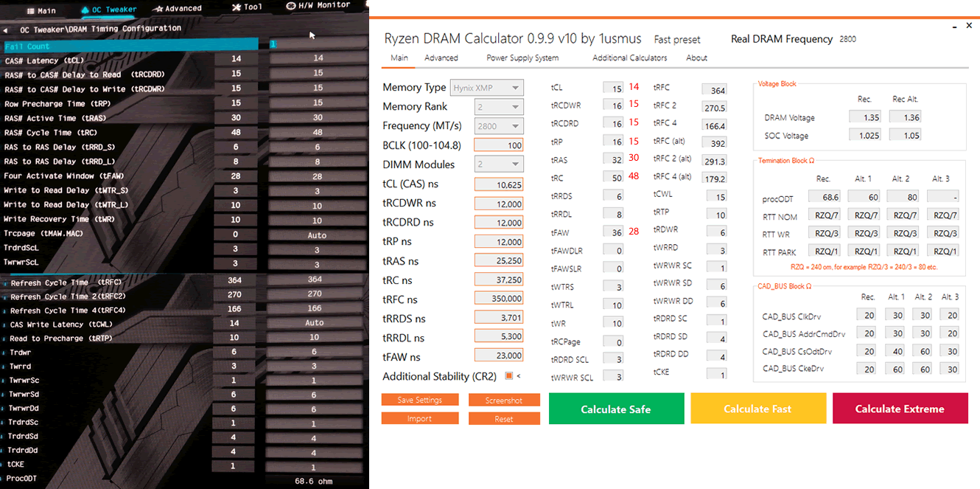980x489 pixels.
Task: Click the procODT Rec. value 68.6
Action: tap(825, 197)
